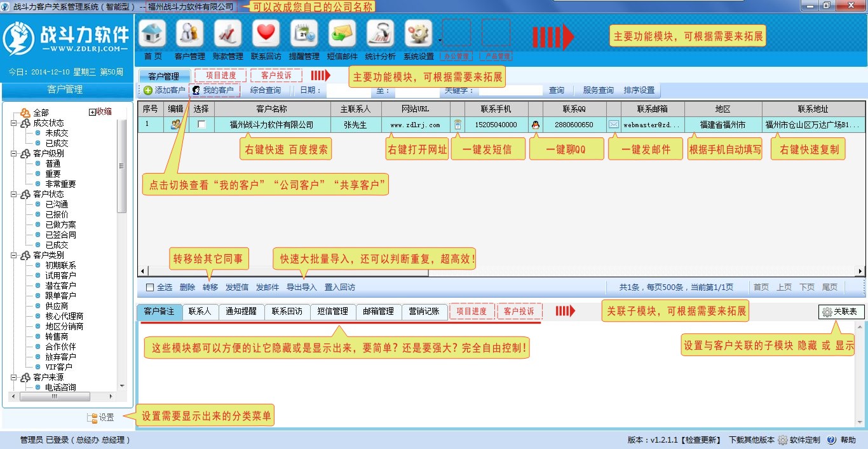Switch to the 客户备注 tab
The height and width of the screenshot is (449, 868).
tap(159, 312)
